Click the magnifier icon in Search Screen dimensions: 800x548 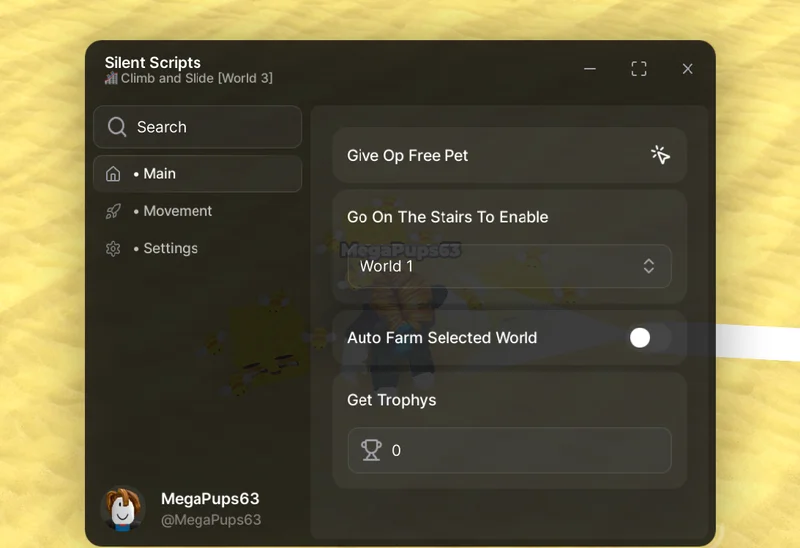(x=117, y=127)
